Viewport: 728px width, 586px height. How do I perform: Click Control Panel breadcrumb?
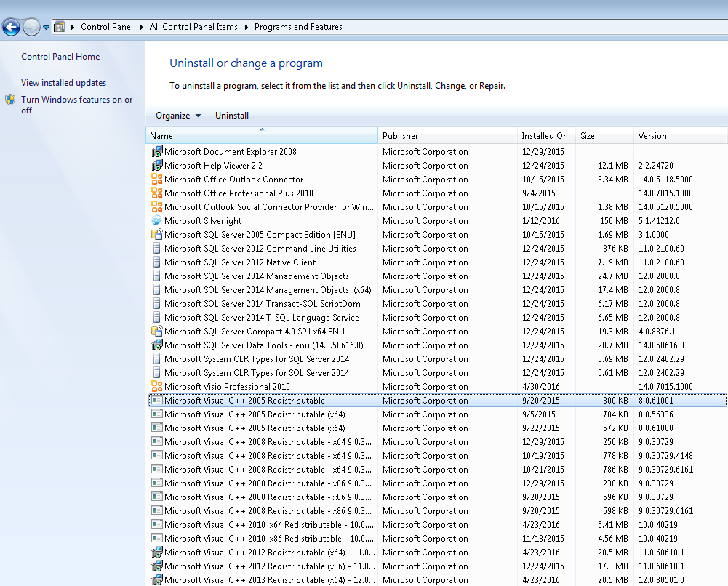[107, 27]
